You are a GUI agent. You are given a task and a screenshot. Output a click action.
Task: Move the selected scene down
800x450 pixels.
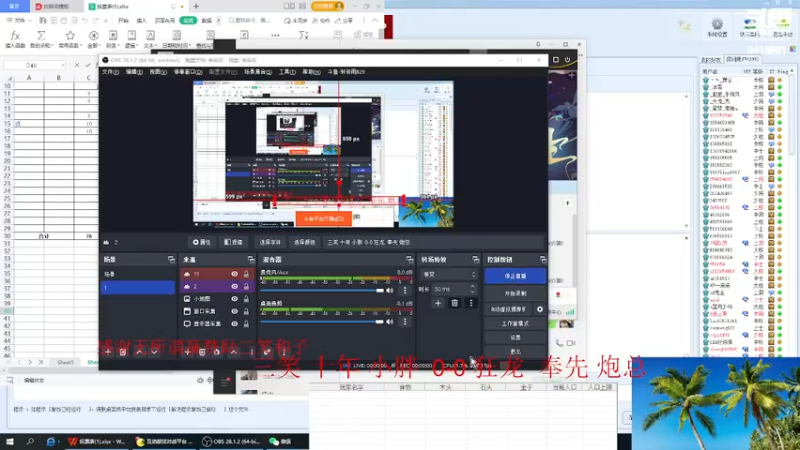(154, 352)
